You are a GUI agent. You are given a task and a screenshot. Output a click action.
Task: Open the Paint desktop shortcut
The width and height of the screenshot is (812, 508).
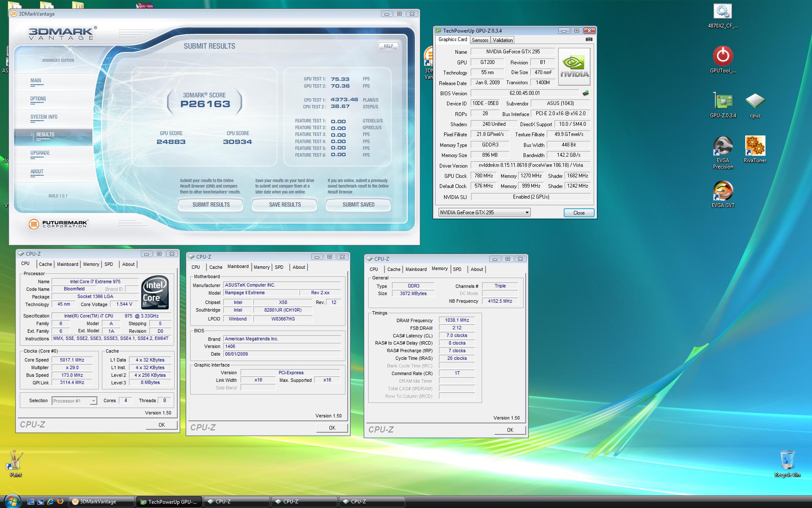click(x=16, y=464)
